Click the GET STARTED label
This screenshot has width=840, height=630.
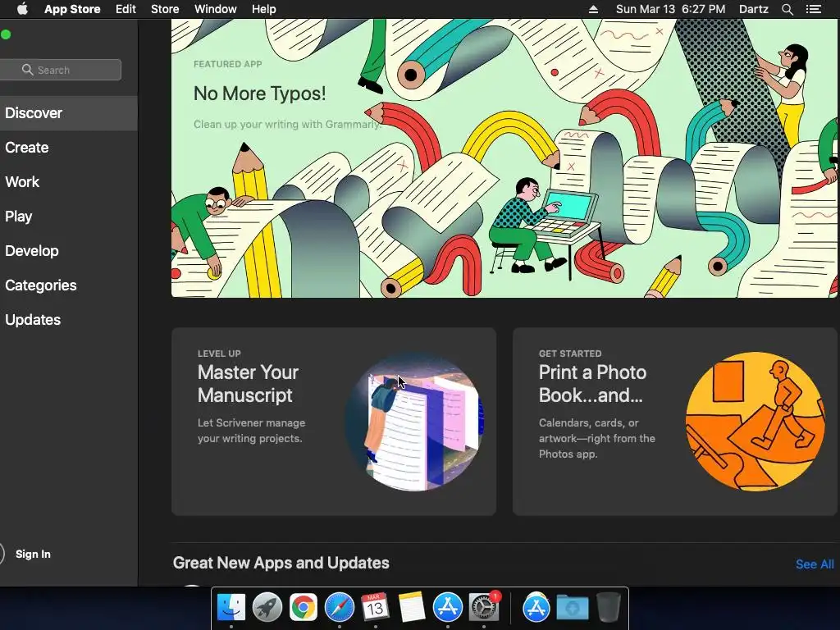(x=570, y=354)
